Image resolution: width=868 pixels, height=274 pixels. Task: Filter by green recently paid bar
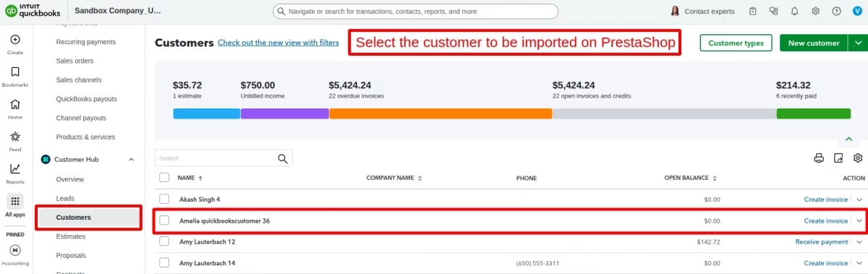[814, 114]
